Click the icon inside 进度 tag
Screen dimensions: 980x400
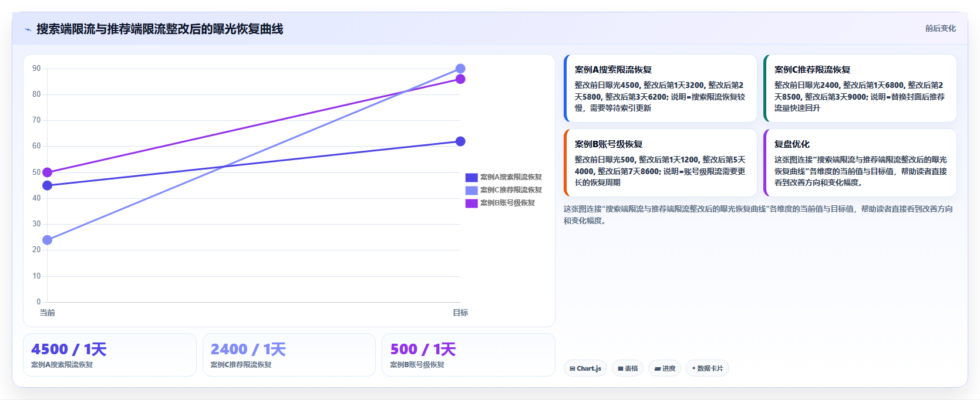(x=658, y=369)
